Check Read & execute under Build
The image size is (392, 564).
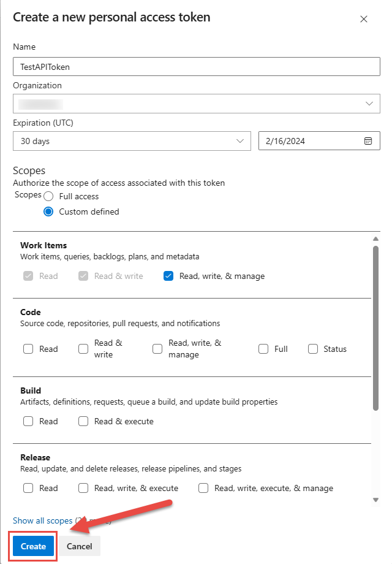click(x=83, y=421)
